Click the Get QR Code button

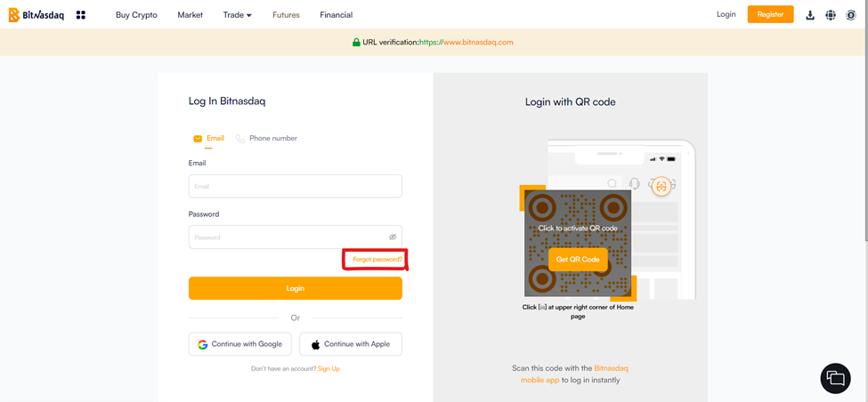coord(578,260)
